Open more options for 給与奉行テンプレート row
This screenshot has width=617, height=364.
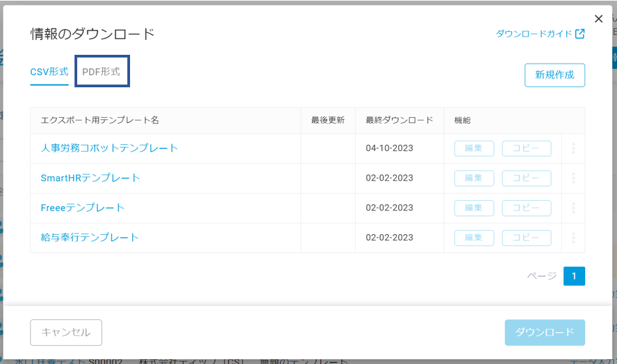pos(574,238)
